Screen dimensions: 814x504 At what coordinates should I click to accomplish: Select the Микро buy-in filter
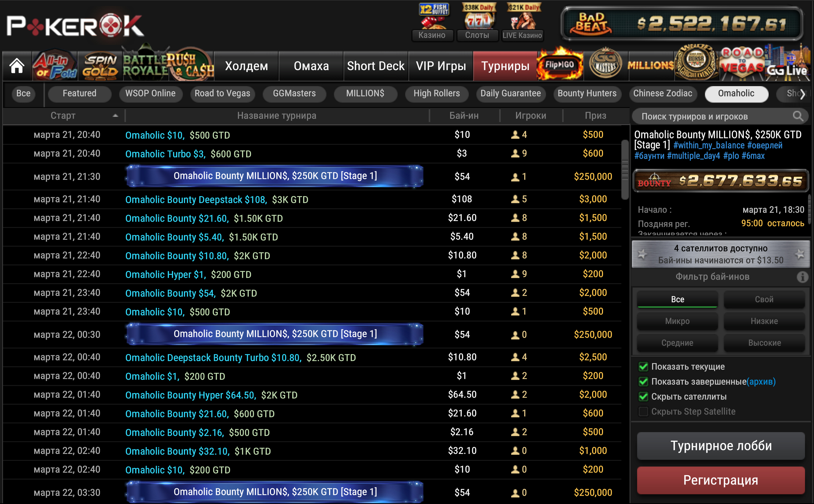tap(678, 321)
